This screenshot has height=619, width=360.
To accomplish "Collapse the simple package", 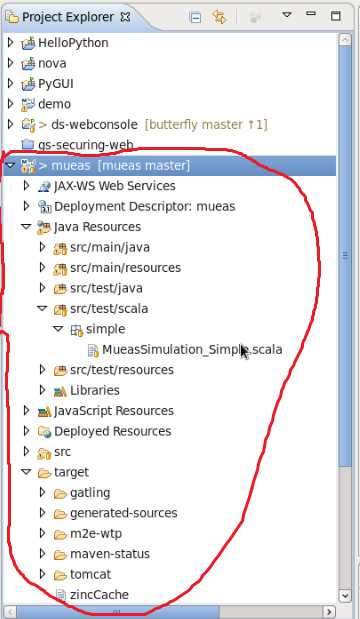I will [58, 329].
